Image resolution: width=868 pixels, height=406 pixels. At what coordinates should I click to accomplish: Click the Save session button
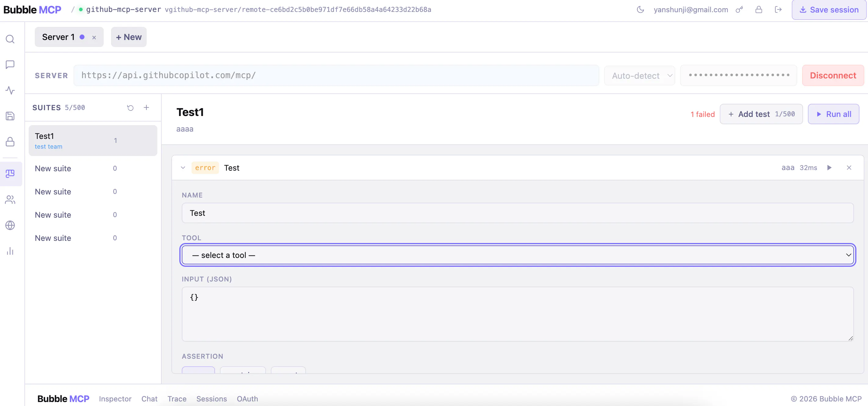tap(829, 10)
